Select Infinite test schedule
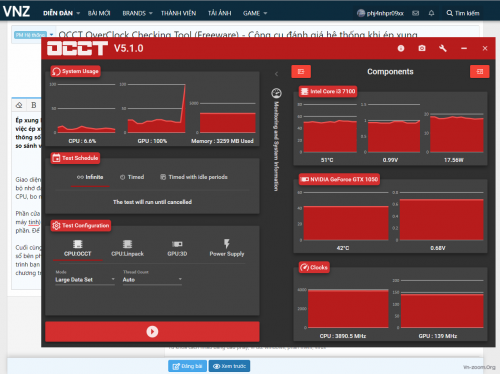500x374 pixels. (x=90, y=177)
